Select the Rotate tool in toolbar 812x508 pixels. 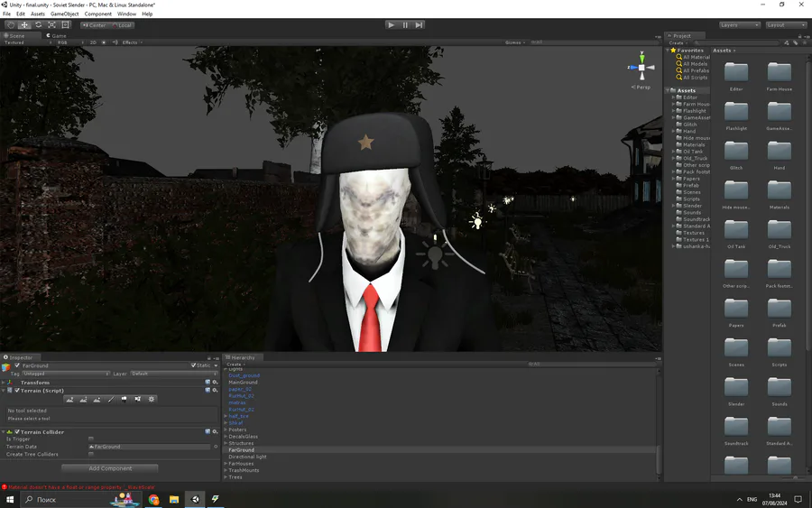click(38, 25)
